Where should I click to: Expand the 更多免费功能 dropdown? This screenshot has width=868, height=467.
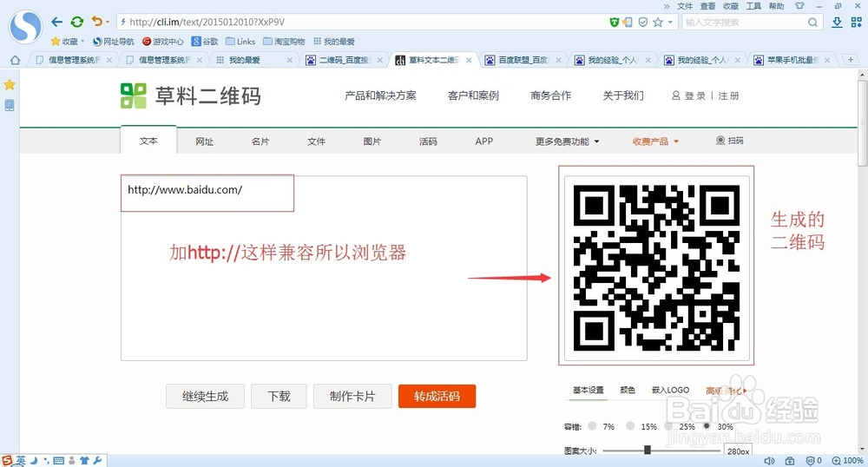[568, 141]
